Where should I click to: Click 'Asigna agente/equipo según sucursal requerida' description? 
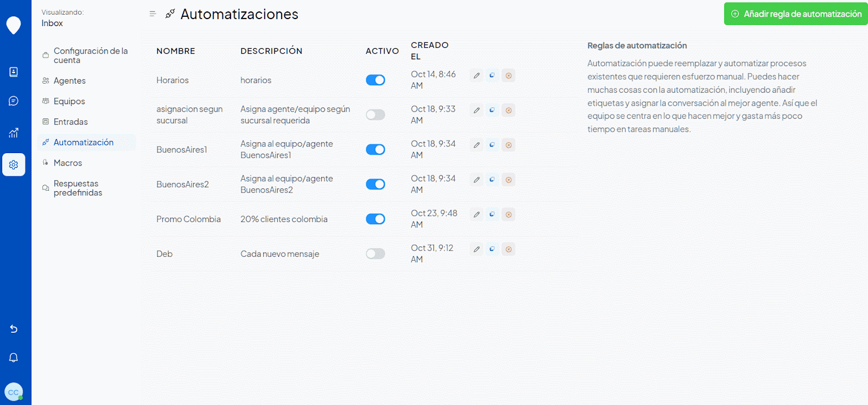point(295,115)
